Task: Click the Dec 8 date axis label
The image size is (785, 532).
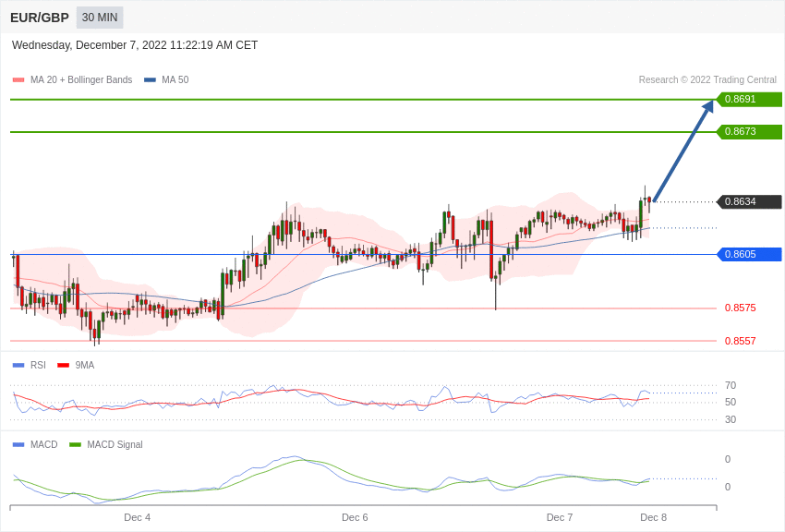Action: point(653,517)
